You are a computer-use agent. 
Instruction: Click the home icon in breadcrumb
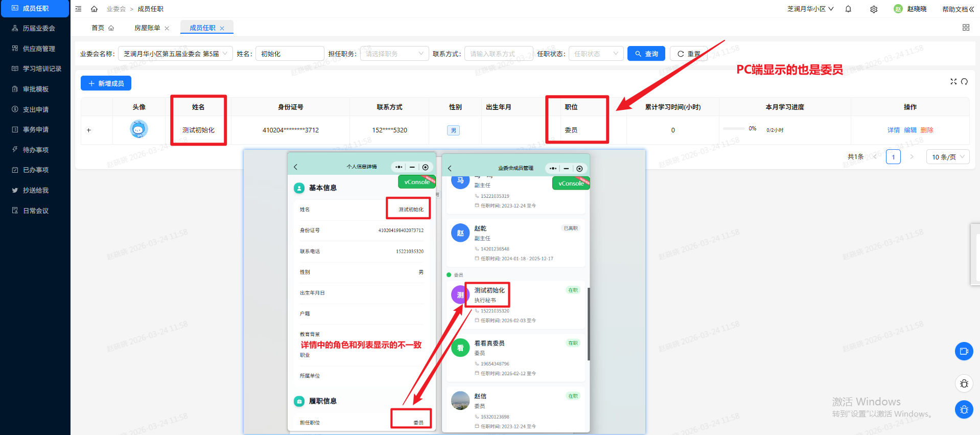tap(94, 9)
